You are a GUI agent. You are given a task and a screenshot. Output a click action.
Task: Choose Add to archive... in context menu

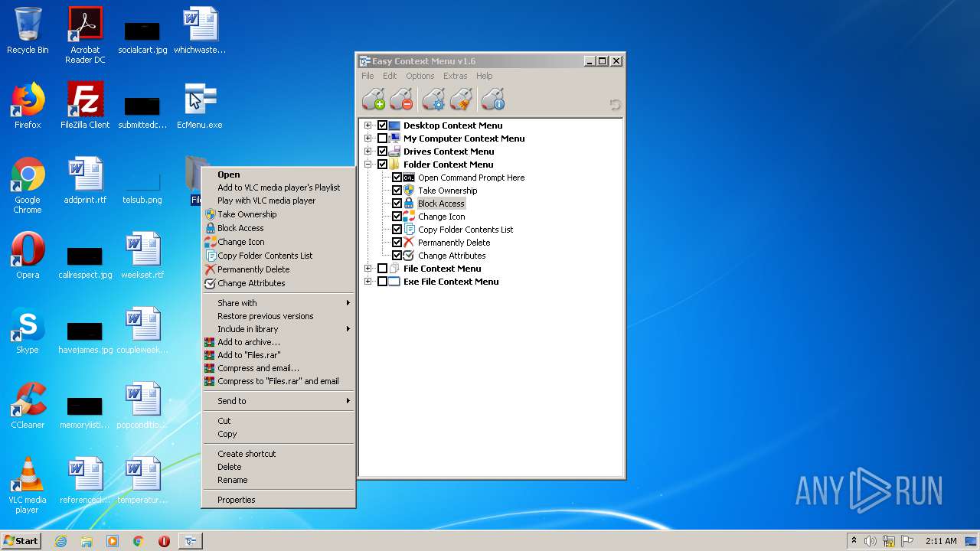278,342
